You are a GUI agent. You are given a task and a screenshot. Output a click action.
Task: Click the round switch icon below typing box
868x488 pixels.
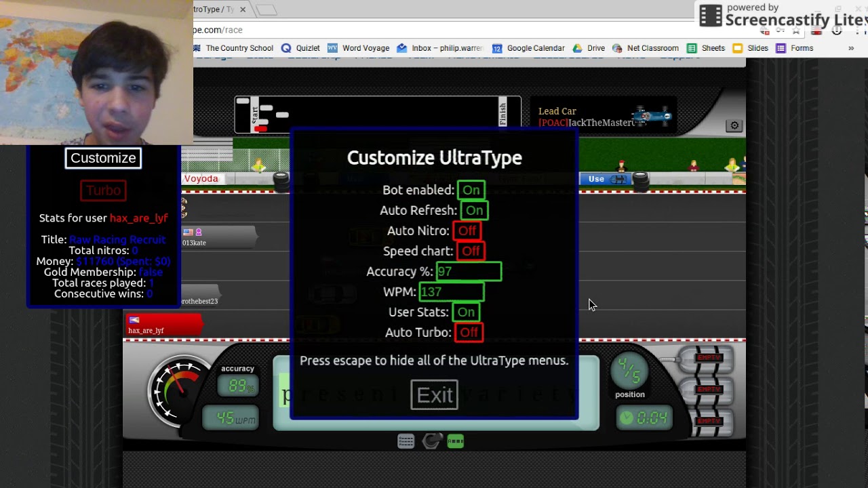click(x=431, y=441)
